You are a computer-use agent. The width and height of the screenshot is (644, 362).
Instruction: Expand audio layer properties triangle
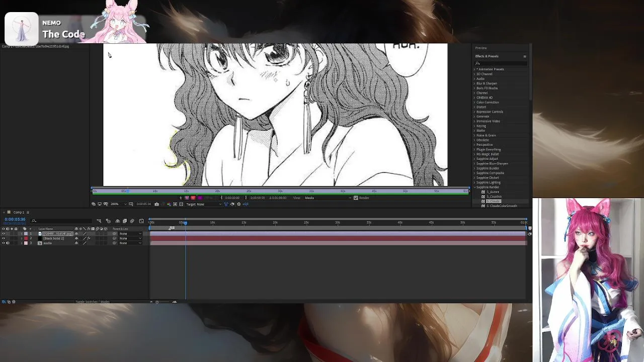pos(22,243)
